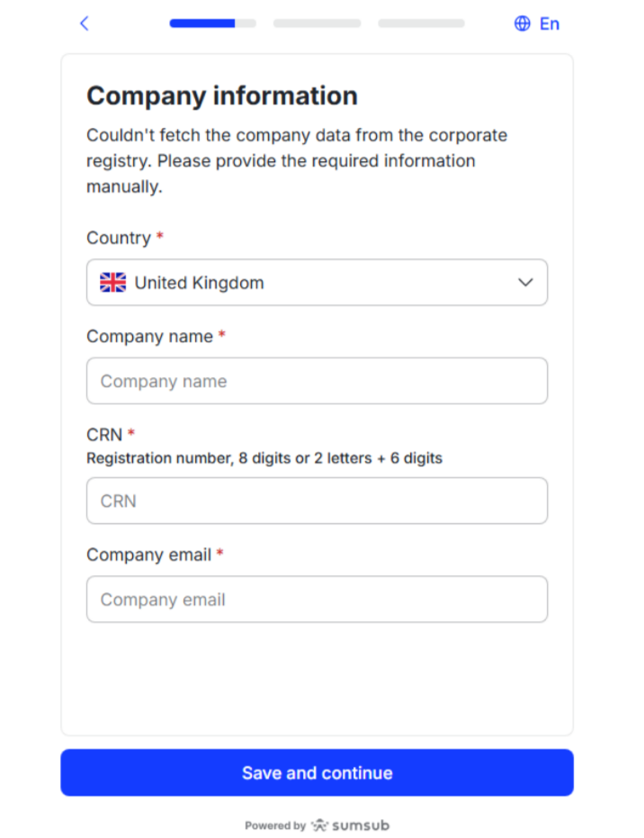The image size is (644, 838).
Task: Click the Sumsub logo icon
Action: point(320,824)
